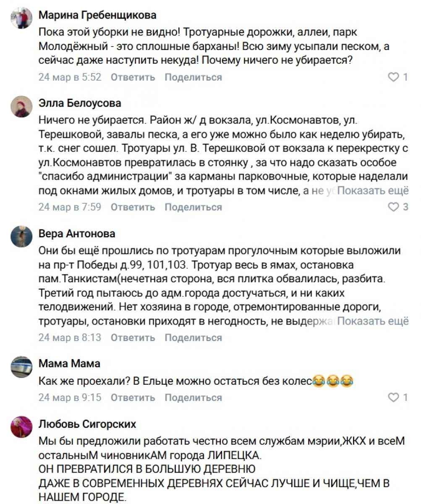Share Марина Гребенщикова's comment
This screenshot has width=421, height=504.
click(x=193, y=77)
